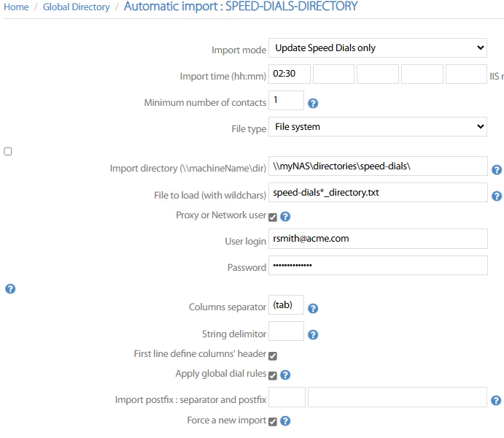The width and height of the screenshot is (504, 438).
Task: Toggle the Proxy or Network user checkbox
Action: click(x=273, y=217)
